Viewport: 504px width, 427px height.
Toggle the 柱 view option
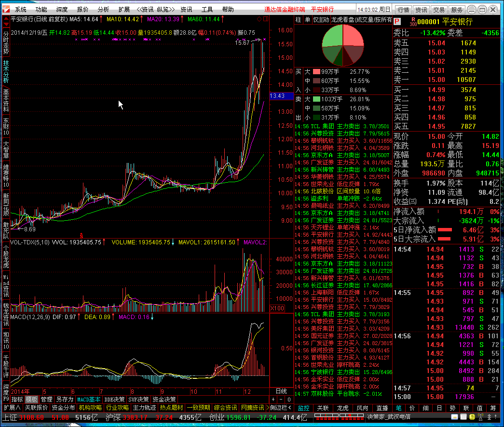coord(298,20)
